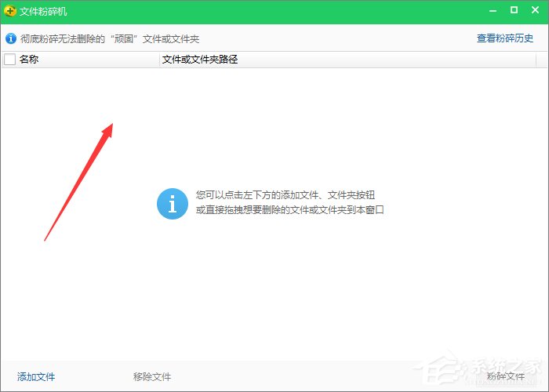Click the column divider between 名称 and path

point(158,60)
